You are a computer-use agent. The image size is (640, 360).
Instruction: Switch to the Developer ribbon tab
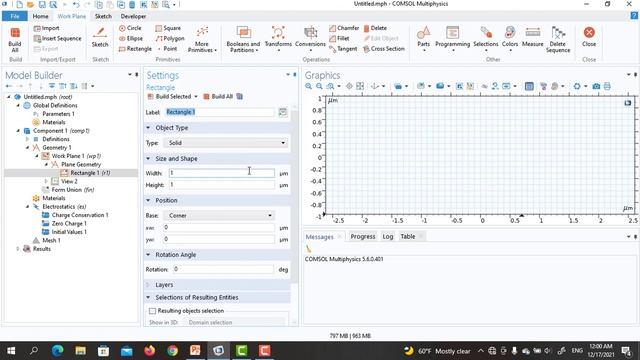133,16
